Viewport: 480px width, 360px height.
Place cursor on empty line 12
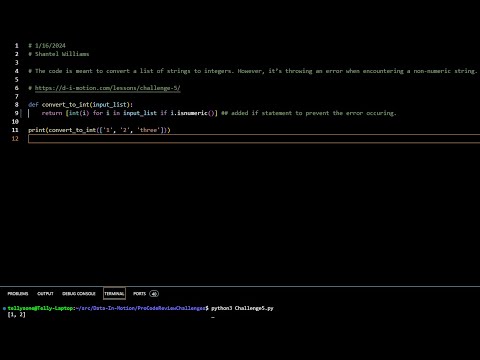click(x=254, y=139)
